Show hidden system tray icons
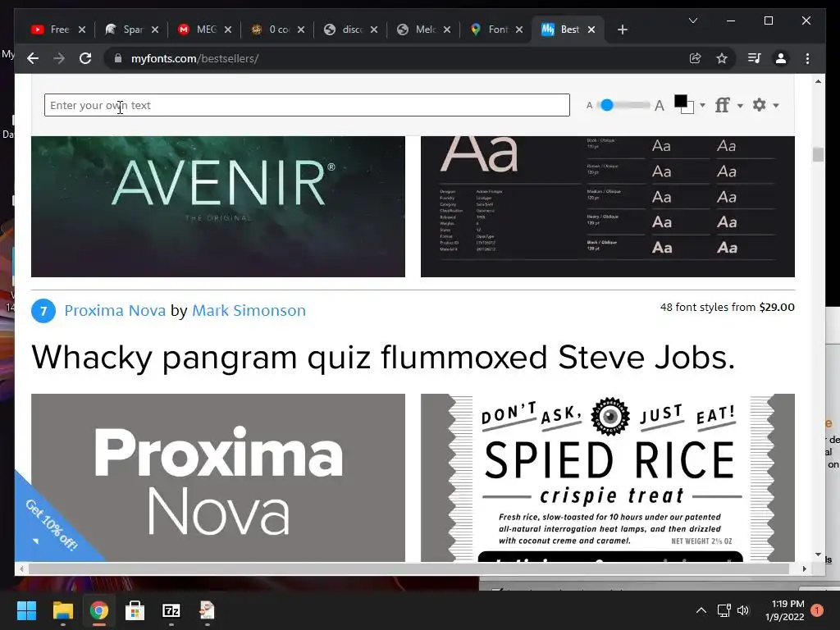Image resolution: width=840 pixels, height=630 pixels. coord(701,610)
